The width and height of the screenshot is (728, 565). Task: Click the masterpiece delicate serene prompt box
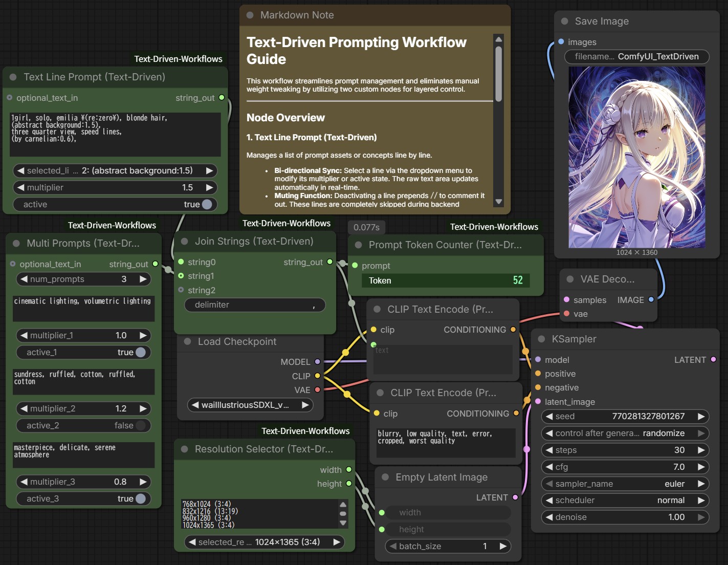84,455
